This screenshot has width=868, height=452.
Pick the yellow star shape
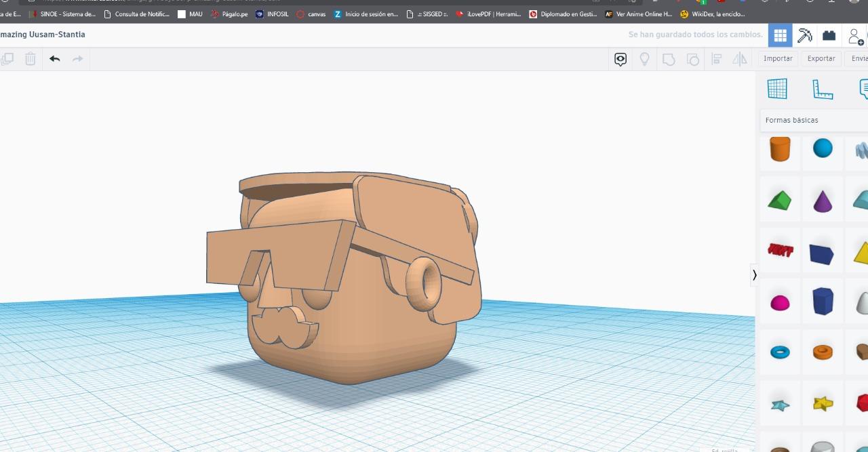[823, 404]
